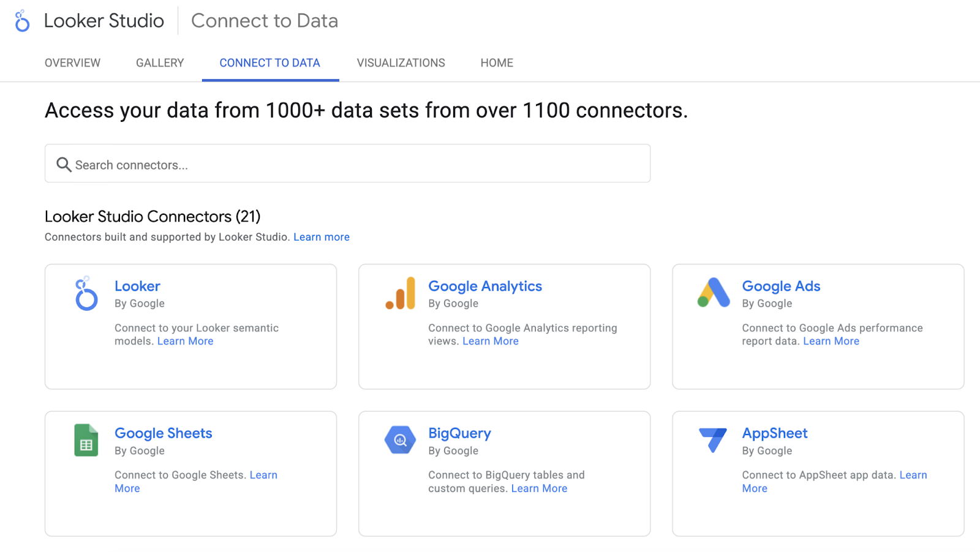Select the AppSheet connector icon
The height and width of the screenshot is (552, 980).
(x=713, y=440)
